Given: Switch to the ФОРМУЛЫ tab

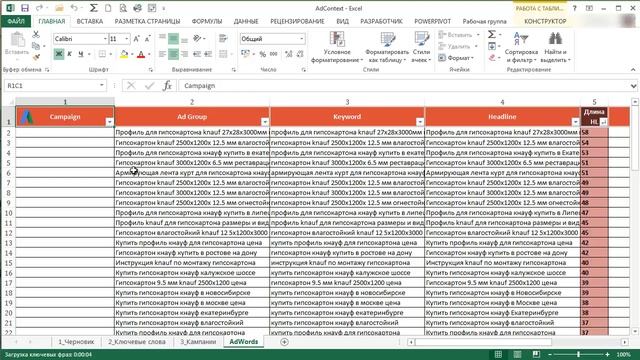Looking at the screenshot, I should (207, 21).
